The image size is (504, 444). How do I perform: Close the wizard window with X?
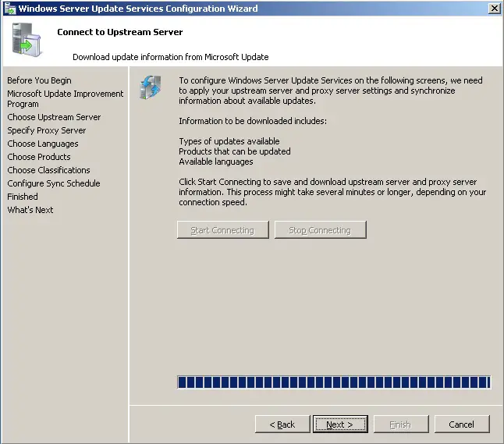pos(494,9)
